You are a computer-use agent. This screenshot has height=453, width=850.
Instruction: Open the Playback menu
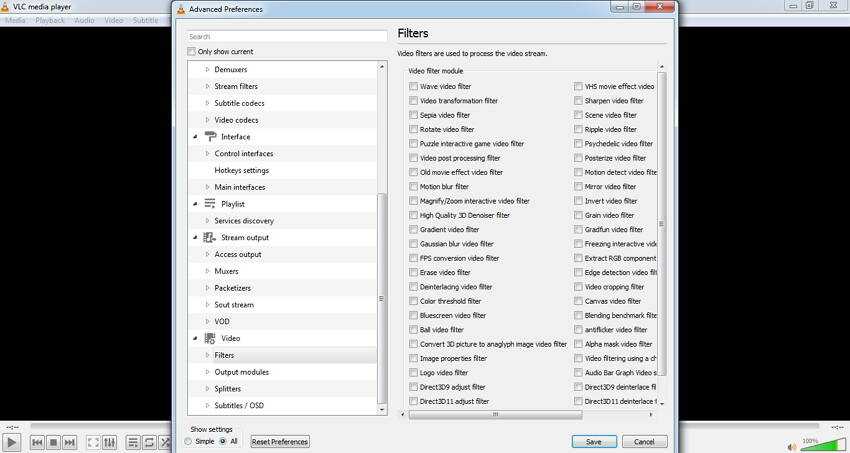click(x=50, y=20)
